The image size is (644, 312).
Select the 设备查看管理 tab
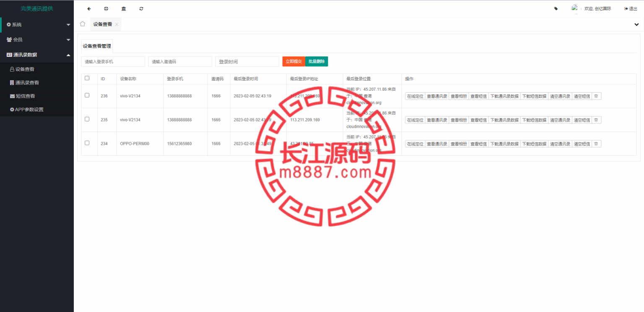click(97, 46)
